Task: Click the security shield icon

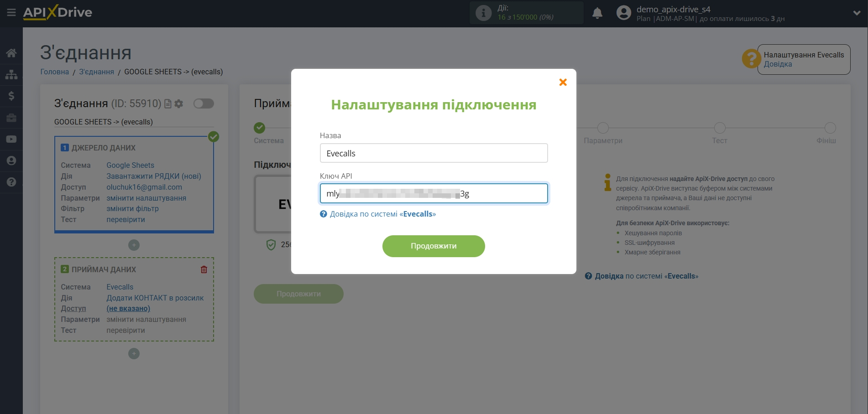Action: (271, 245)
